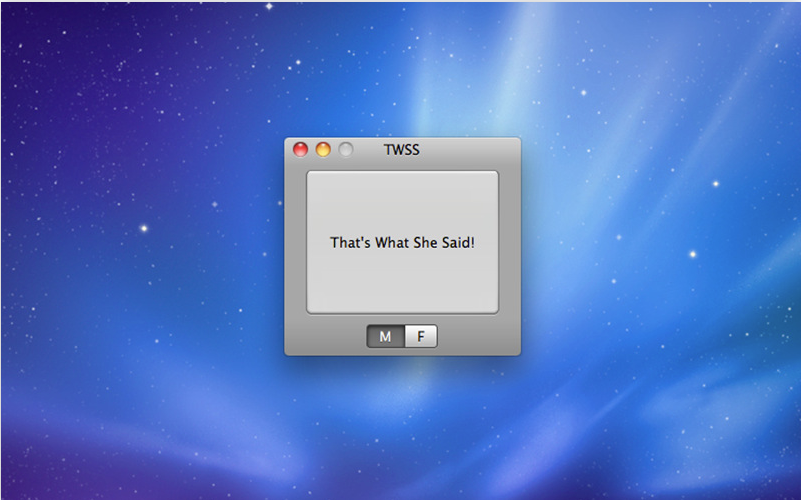Image resolution: width=801 pixels, height=500 pixels.
Task: Click the "That's What She Said!" button
Action: tap(402, 242)
